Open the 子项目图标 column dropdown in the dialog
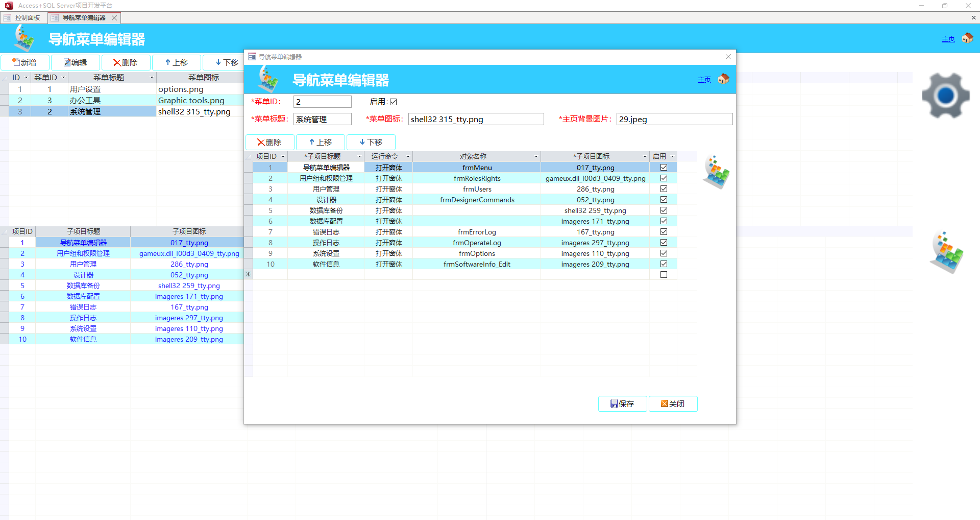Image resolution: width=980 pixels, height=520 pixels. point(645,156)
